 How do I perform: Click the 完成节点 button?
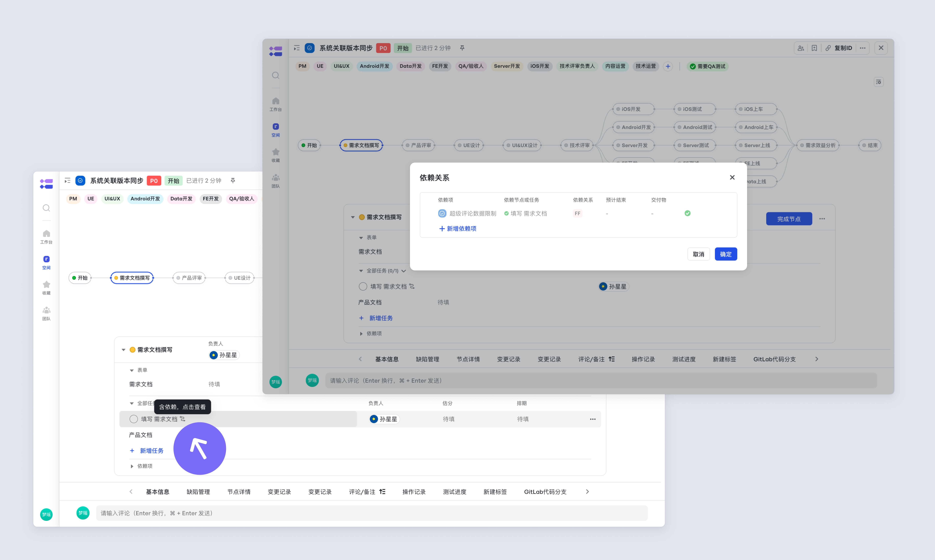pyautogui.click(x=789, y=219)
